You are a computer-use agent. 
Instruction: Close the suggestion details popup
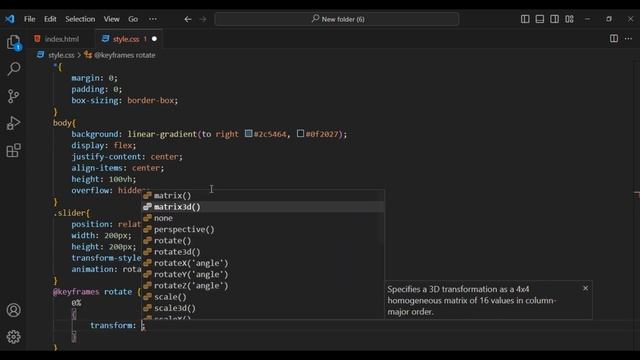coord(585,288)
